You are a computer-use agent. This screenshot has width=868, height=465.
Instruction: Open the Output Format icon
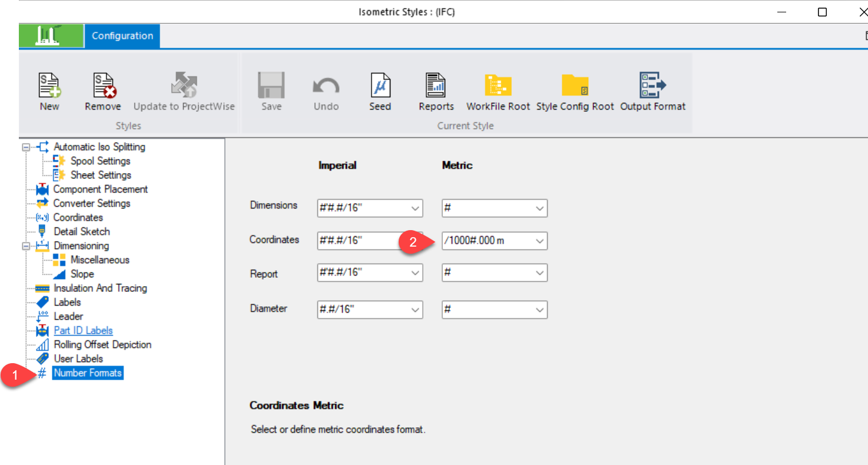point(652,86)
